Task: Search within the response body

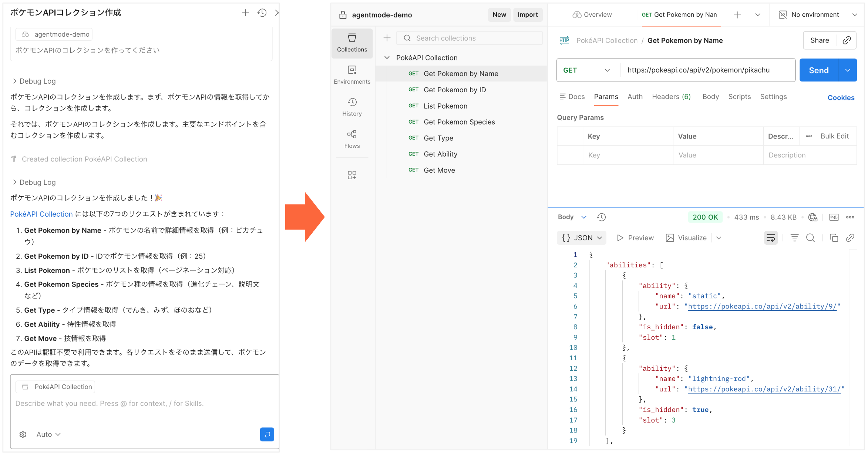Action: [x=810, y=238]
